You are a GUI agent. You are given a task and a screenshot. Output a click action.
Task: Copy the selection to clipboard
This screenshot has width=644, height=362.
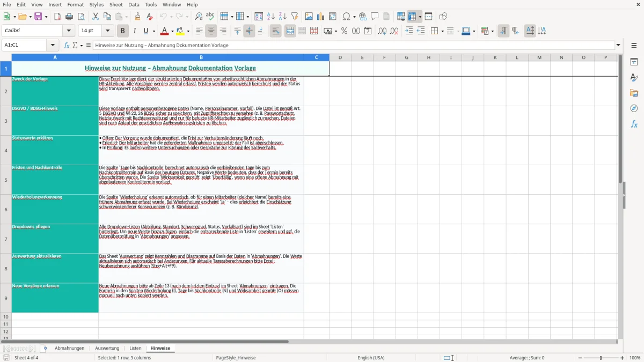pyautogui.click(x=107, y=17)
